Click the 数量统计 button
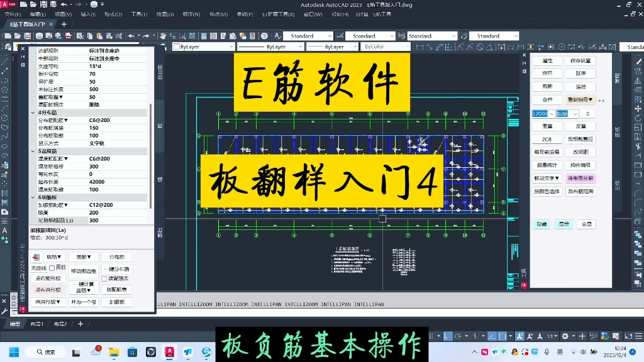The height and width of the screenshot is (362, 644). 547,165
